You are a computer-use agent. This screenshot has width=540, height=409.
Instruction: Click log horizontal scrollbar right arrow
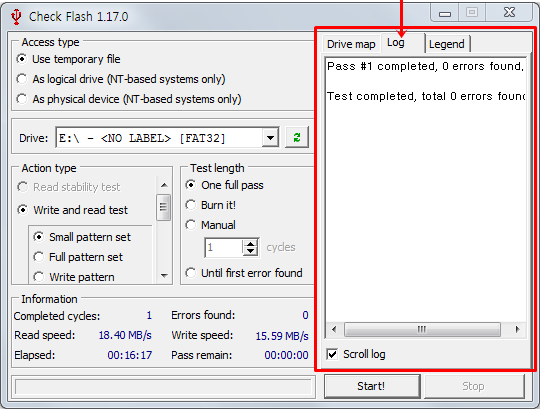(x=517, y=329)
